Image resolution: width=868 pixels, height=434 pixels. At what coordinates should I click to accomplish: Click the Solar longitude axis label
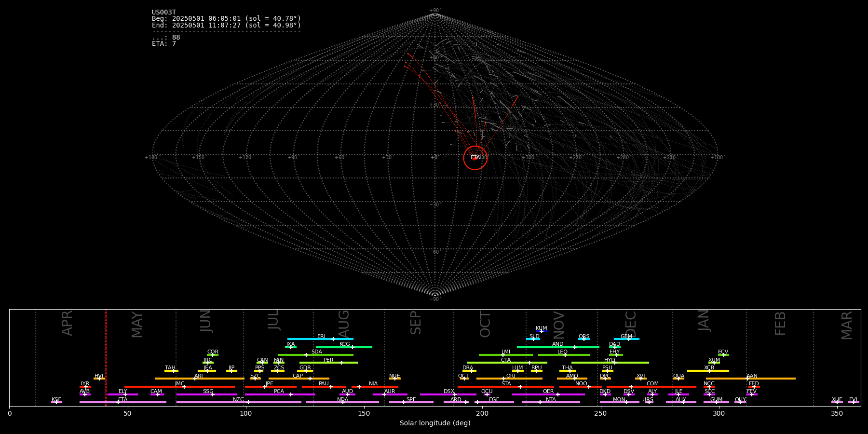coord(434,423)
